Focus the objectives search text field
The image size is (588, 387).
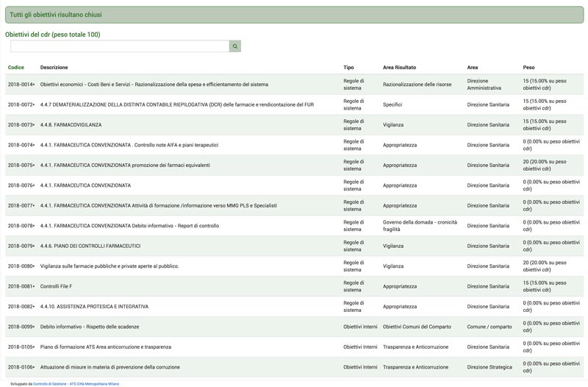point(120,46)
